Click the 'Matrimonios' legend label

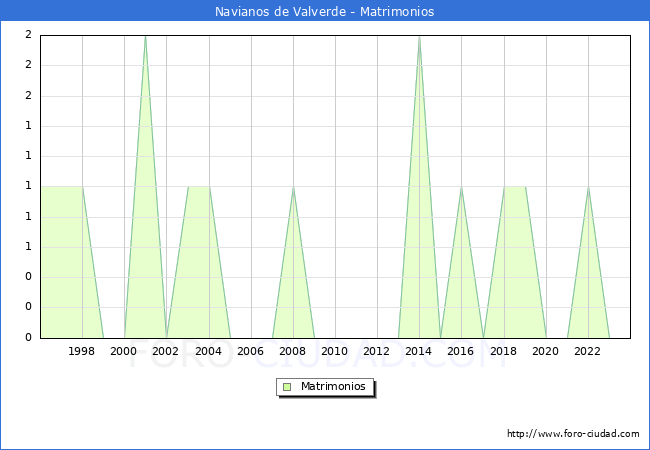[x=333, y=386]
